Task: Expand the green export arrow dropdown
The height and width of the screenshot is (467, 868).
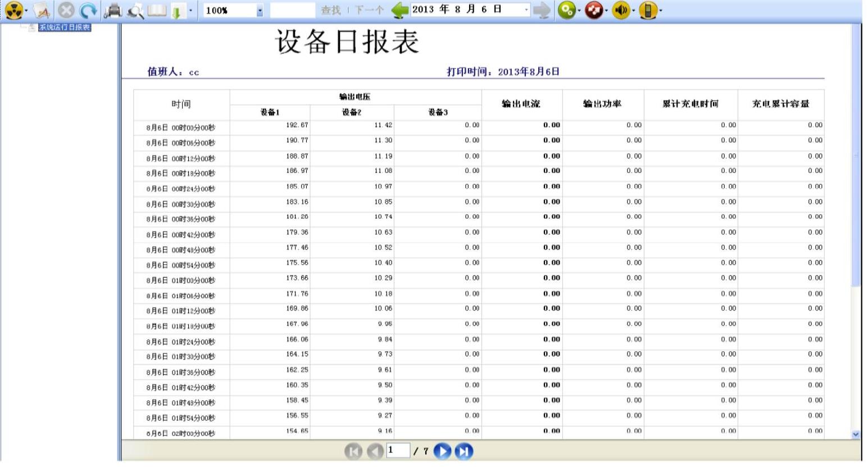Action: click(190, 11)
